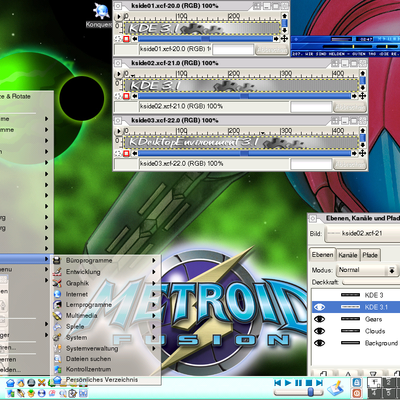This screenshot has height=400, width=400.
Task: Open image menu arrow in kside03 window
Action: pos(119,131)
